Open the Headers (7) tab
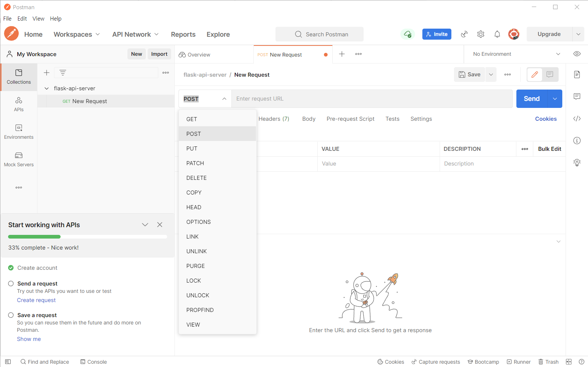 click(274, 119)
